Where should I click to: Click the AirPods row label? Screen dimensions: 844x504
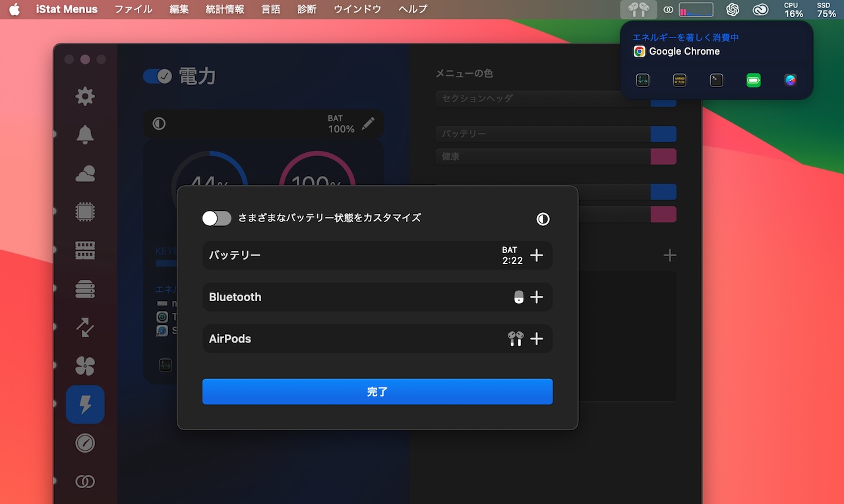point(230,339)
